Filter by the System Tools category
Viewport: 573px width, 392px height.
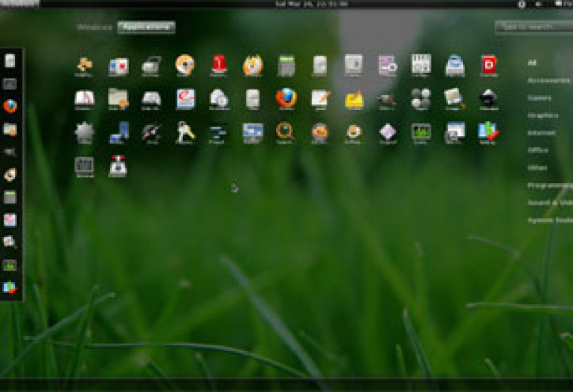point(550,220)
